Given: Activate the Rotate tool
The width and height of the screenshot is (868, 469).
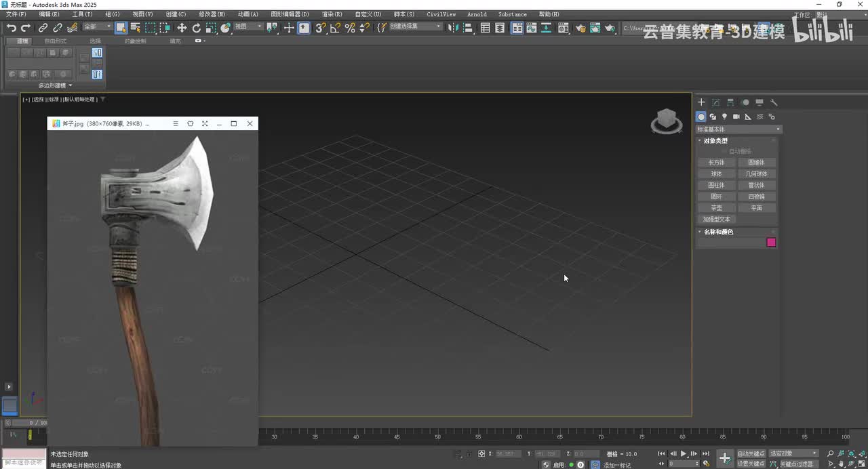Looking at the screenshot, I should 197,28.
